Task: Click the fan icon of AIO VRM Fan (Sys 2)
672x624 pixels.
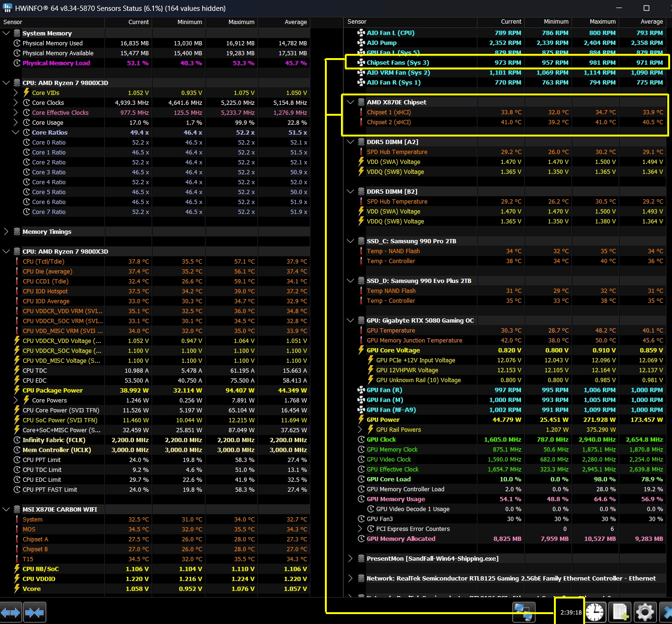Action: (361, 72)
